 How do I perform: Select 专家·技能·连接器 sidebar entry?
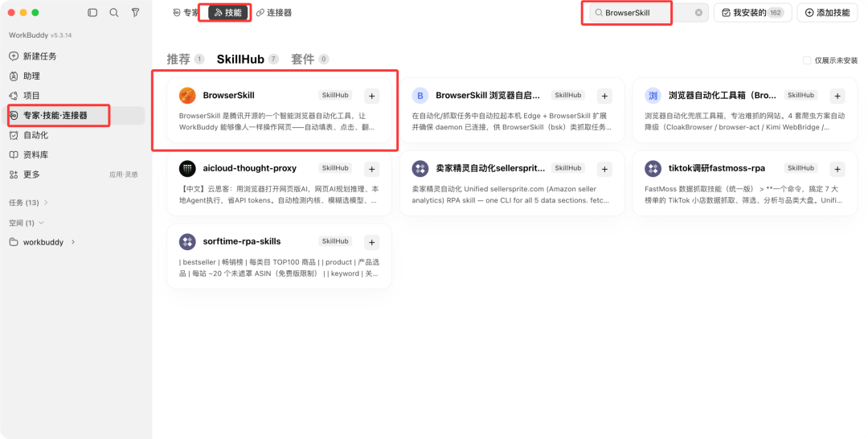(76, 115)
